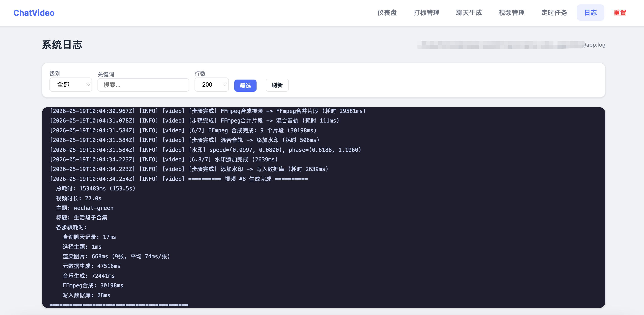Click log line 混合音轨 耗时 111ms
This screenshot has width=644, height=315.
[195, 121]
